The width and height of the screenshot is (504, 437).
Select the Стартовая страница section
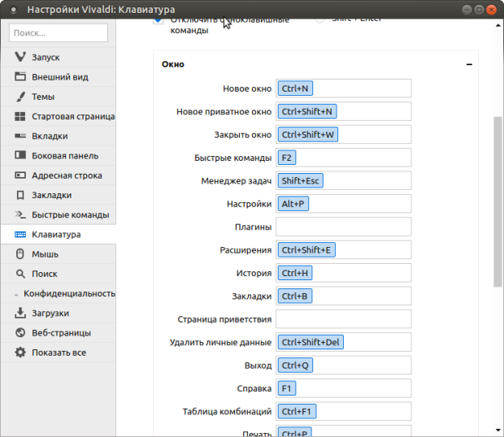click(72, 116)
